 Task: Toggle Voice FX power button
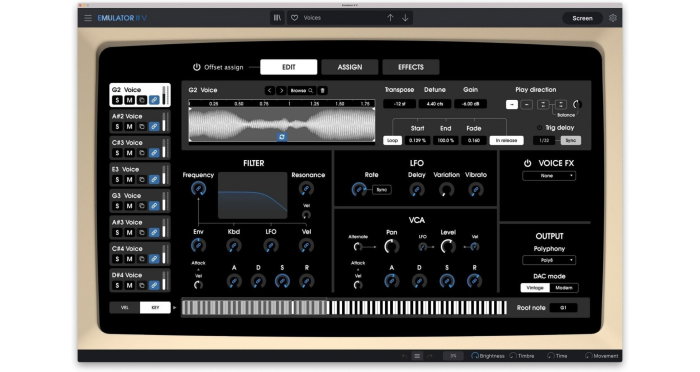pyautogui.click(x=527, y=163)
